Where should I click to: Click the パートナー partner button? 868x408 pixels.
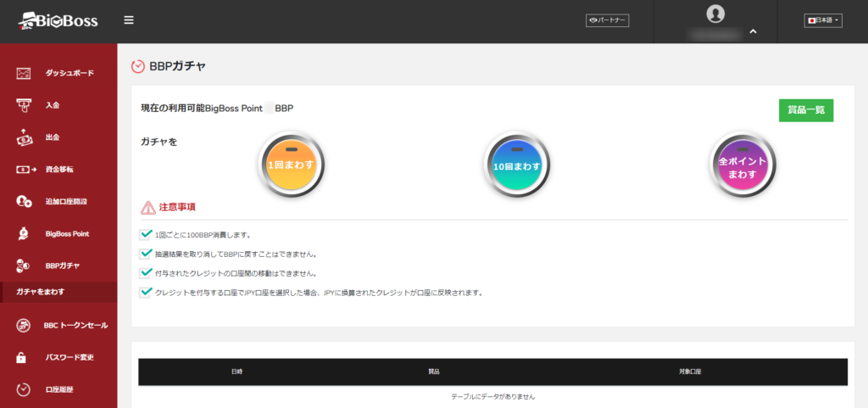coord(607,20)
